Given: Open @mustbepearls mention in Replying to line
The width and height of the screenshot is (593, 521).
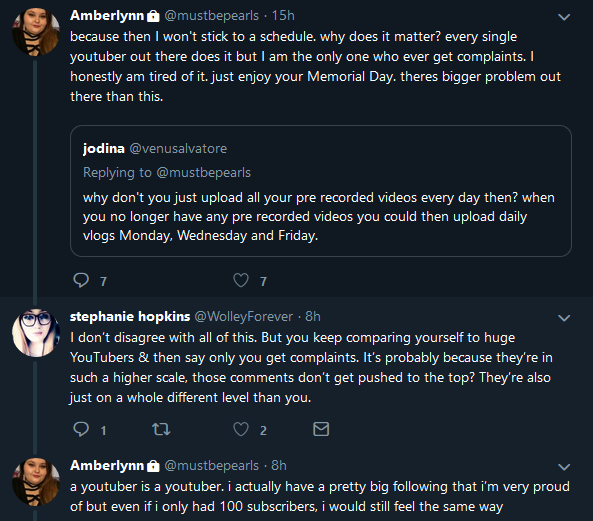Looking at the screenshot, I should [x=203, y=173].
